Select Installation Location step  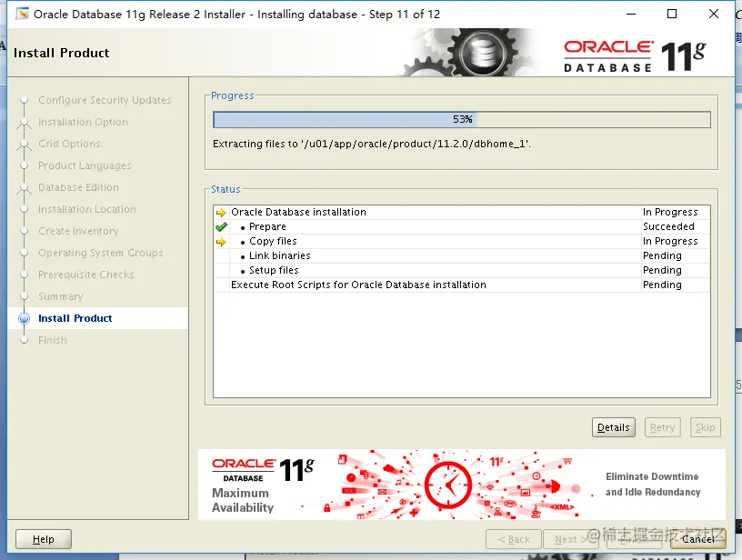87,209
